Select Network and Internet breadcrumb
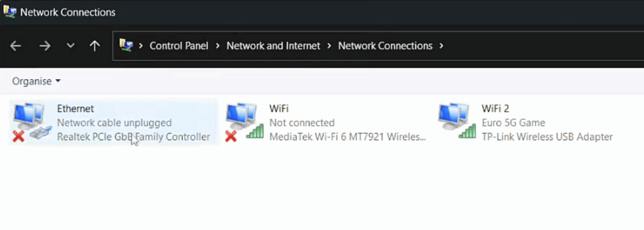This screenshot has height=230, width=644. [273, 45]
